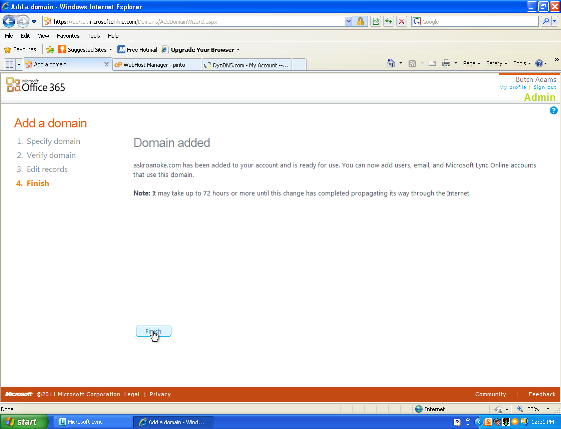Click the security lock icon in address bar
The image size is (561, 429).
360,21
